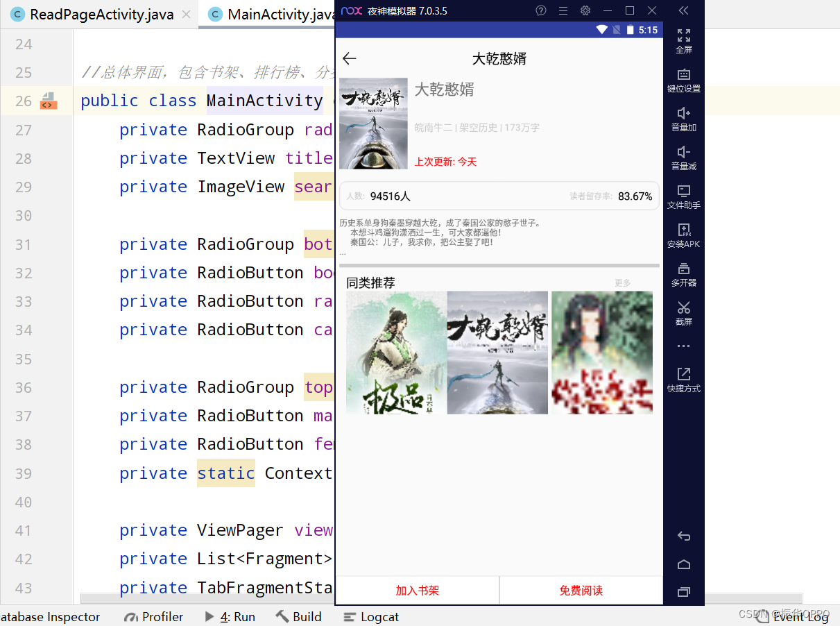Tap the back arrow in book detail page
This screenshot has height=626, width=840.
pyautogui.click(x=350, y=59)
